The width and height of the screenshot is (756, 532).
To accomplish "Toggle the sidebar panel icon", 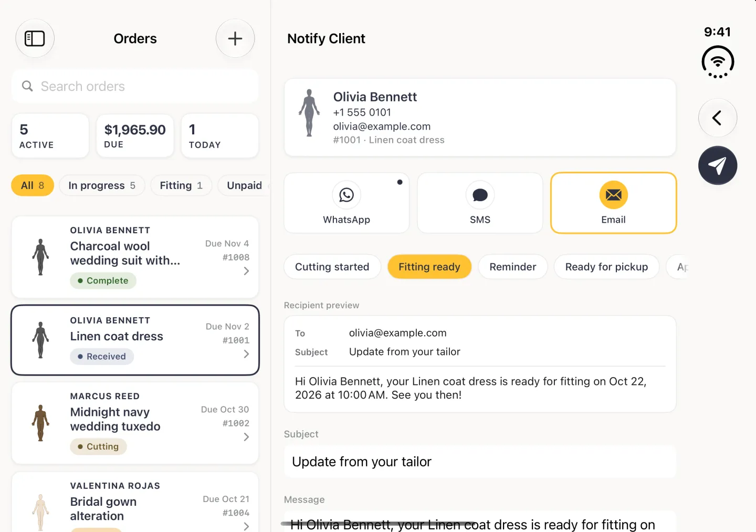I will 35,38.
